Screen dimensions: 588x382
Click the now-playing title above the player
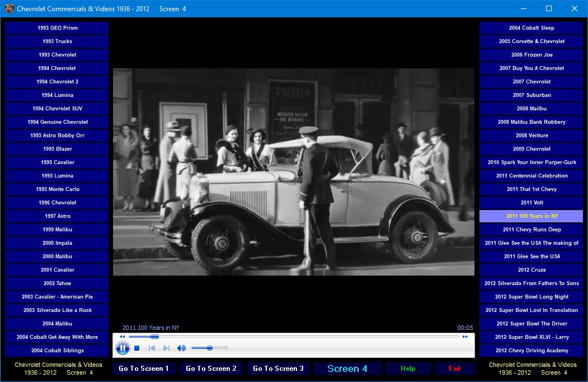[x=150, y=328]
